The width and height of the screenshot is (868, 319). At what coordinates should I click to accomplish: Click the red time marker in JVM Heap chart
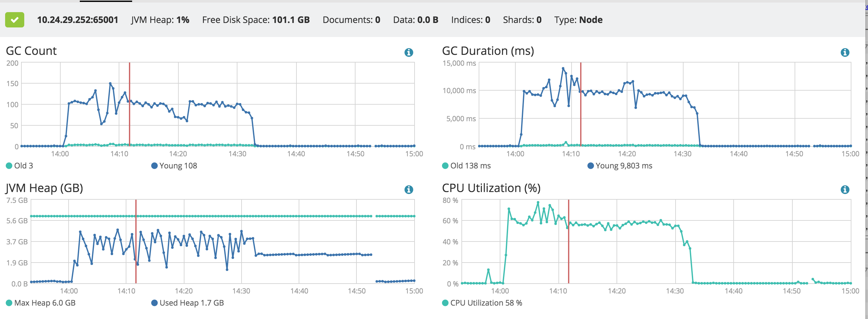pos(136,241)
